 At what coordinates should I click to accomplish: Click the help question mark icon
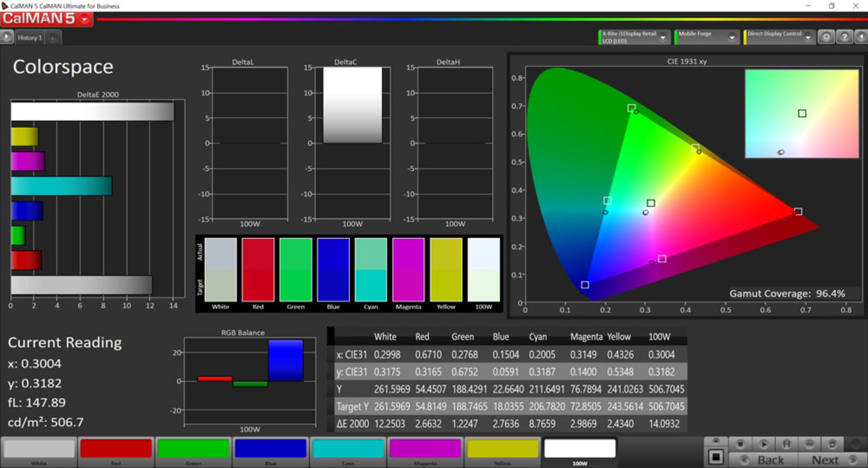pos(844,37)
